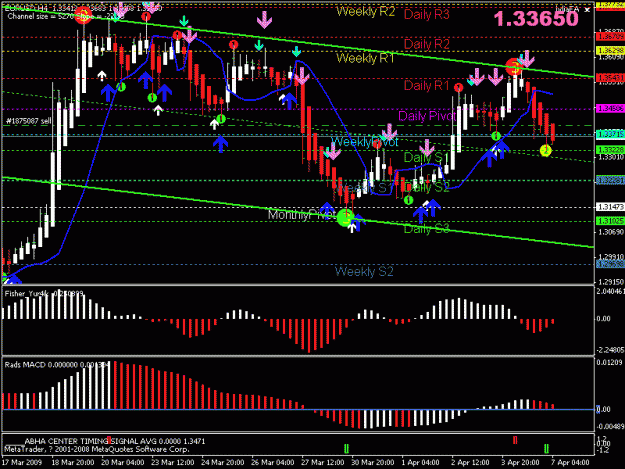The image size is (625, 469).
Task: Click the IdigEA expert advisor label
Action: tap(568, 10)
